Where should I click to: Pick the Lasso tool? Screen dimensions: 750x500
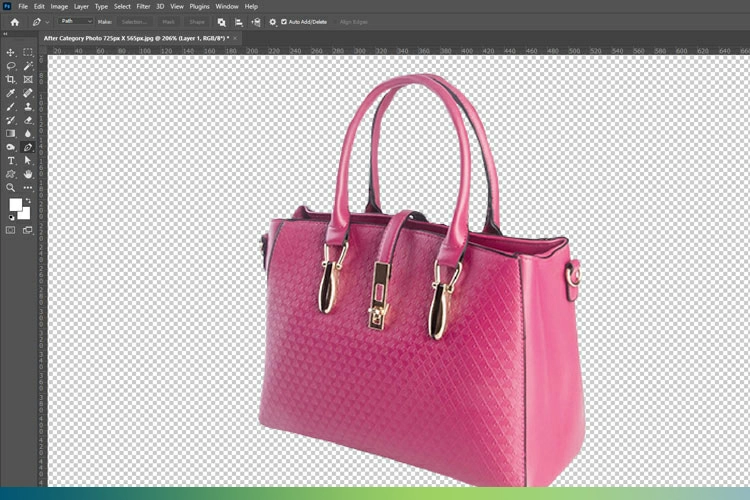(x=11, y=65)
